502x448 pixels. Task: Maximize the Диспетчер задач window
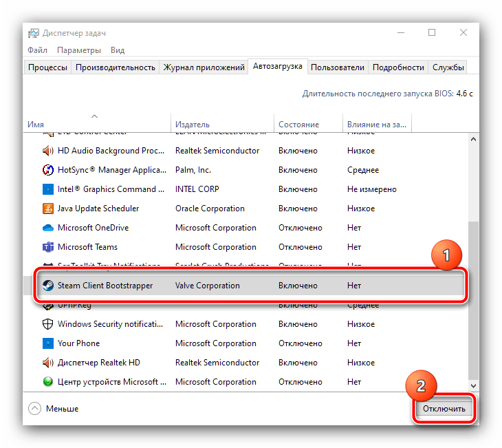(x=432, y=32)
